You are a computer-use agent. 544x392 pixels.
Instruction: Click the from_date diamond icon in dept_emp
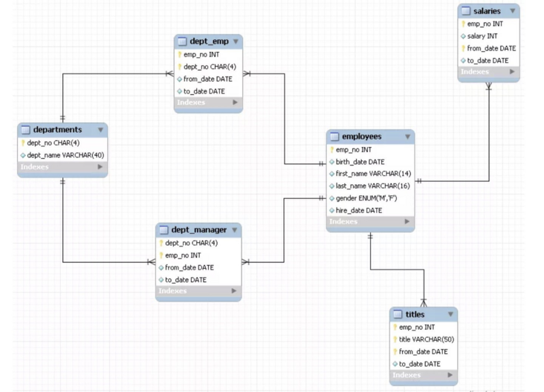(x=179, y=79)
